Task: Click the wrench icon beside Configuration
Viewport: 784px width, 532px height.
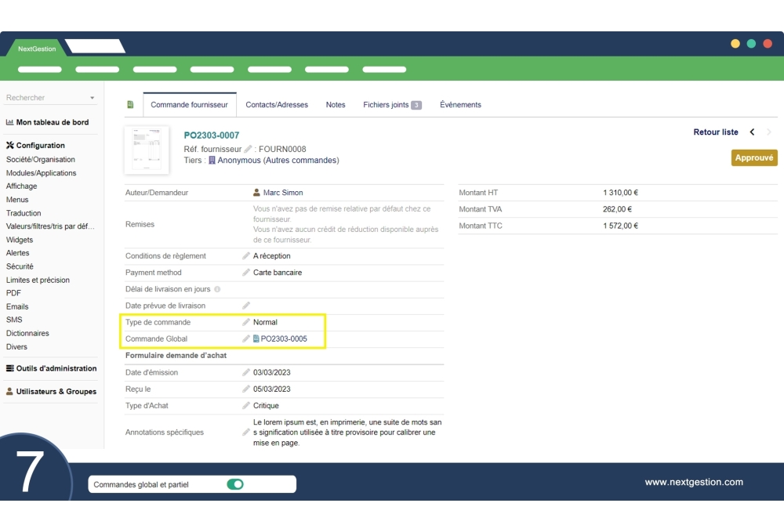Action: click(9, 145)
